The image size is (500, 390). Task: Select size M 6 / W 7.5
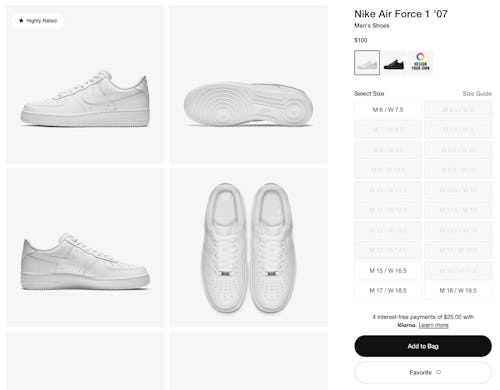coord(388,110)
